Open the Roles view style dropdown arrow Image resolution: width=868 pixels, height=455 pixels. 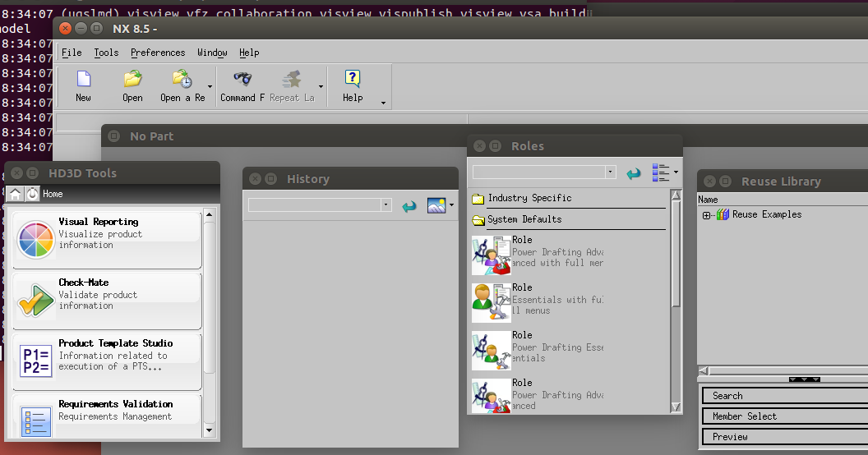[676, 172]
